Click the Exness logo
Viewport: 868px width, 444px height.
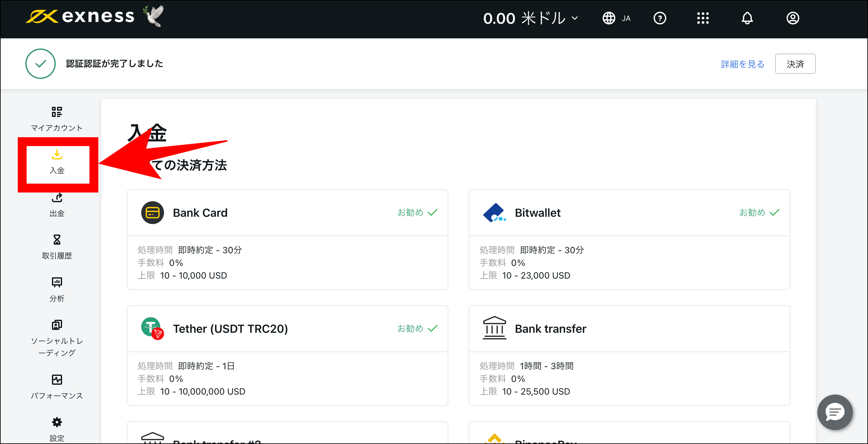[x=80, y=16]
